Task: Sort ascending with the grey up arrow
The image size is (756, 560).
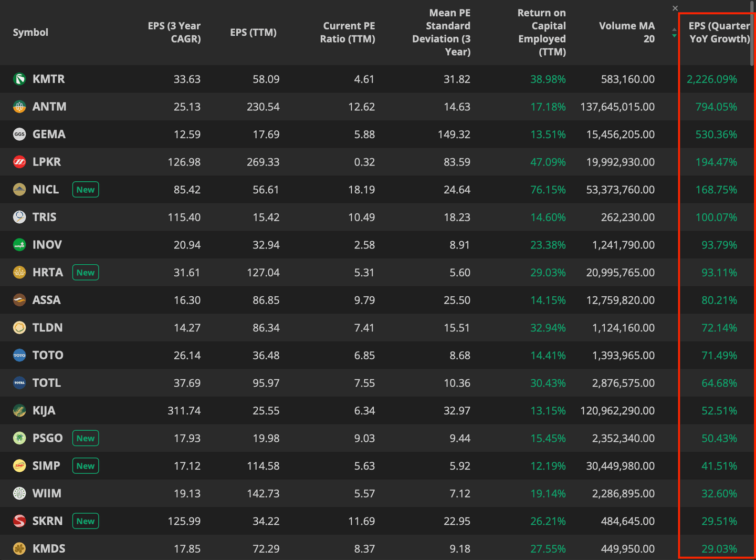Action: [674, 29]
